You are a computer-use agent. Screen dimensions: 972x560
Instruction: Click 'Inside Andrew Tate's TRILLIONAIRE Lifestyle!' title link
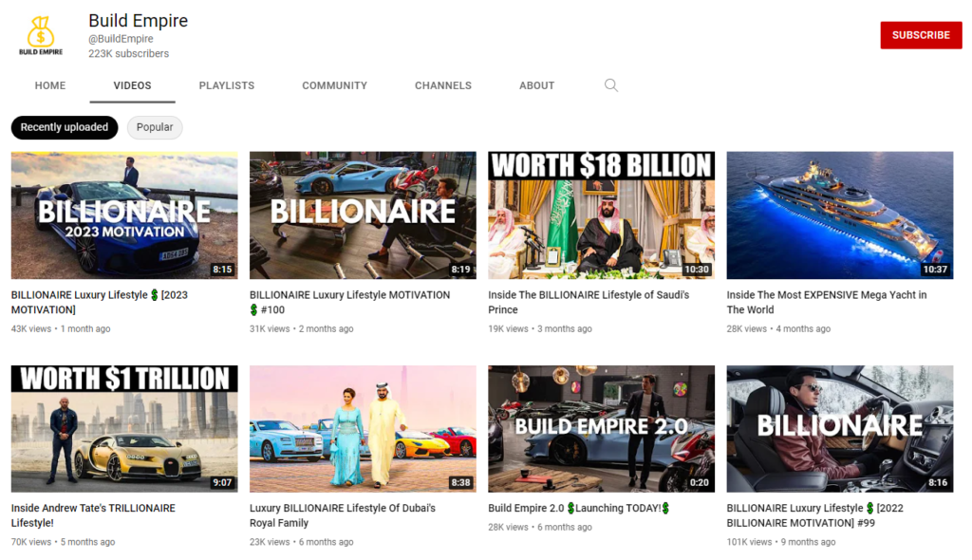(93, 515)
